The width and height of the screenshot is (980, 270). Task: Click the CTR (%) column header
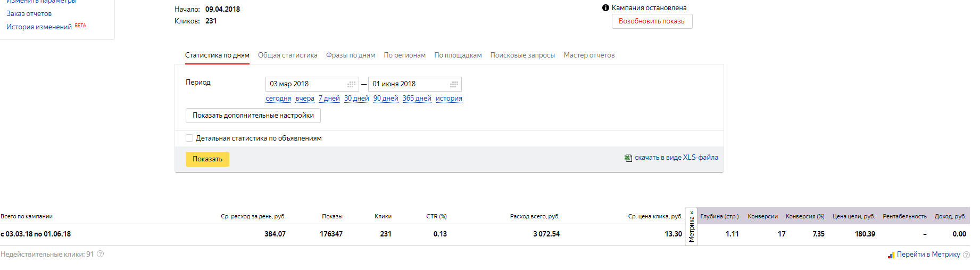pos(436,216)
